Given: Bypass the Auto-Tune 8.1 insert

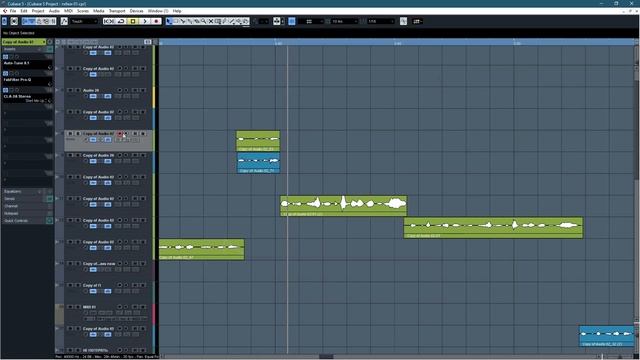Looking at the screenshot, I should coord(5,57).
